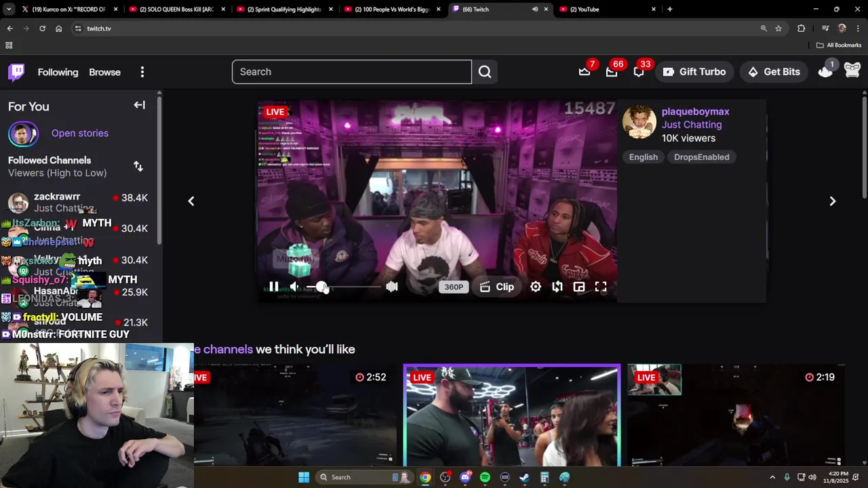This screenshot has width=868, height=488.
Task: Switch to 100 People Vs World's Biggest tab
Action: 392,9
